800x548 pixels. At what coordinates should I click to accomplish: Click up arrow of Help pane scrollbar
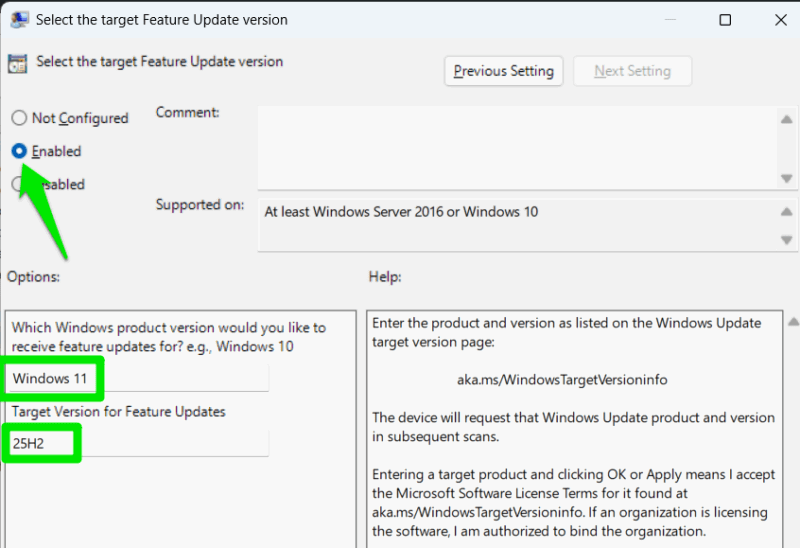793,322
